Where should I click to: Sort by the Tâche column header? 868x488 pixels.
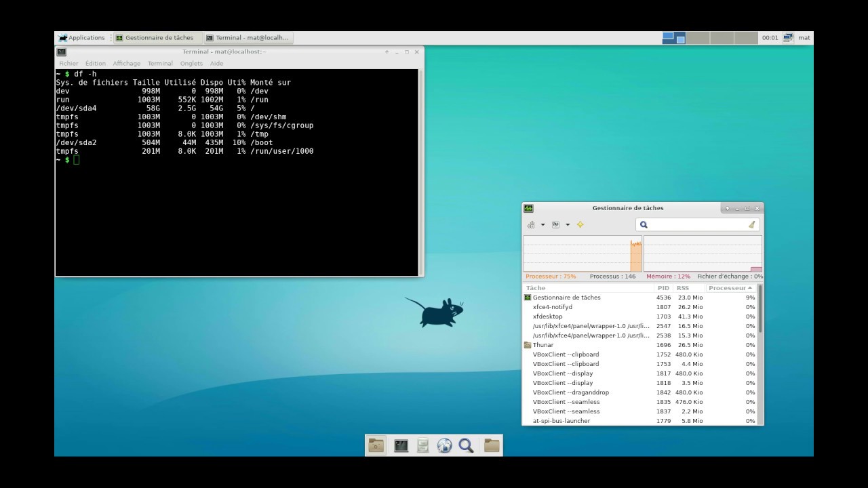[589, 288]
